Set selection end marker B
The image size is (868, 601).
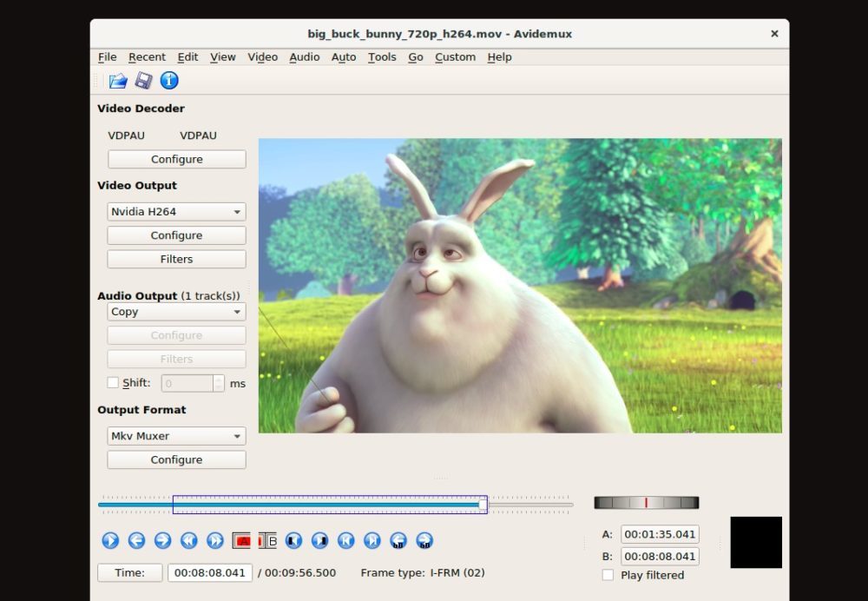267,541
